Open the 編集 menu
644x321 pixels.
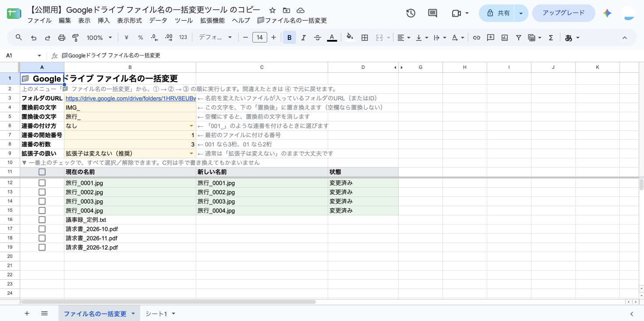click(65, 21)
